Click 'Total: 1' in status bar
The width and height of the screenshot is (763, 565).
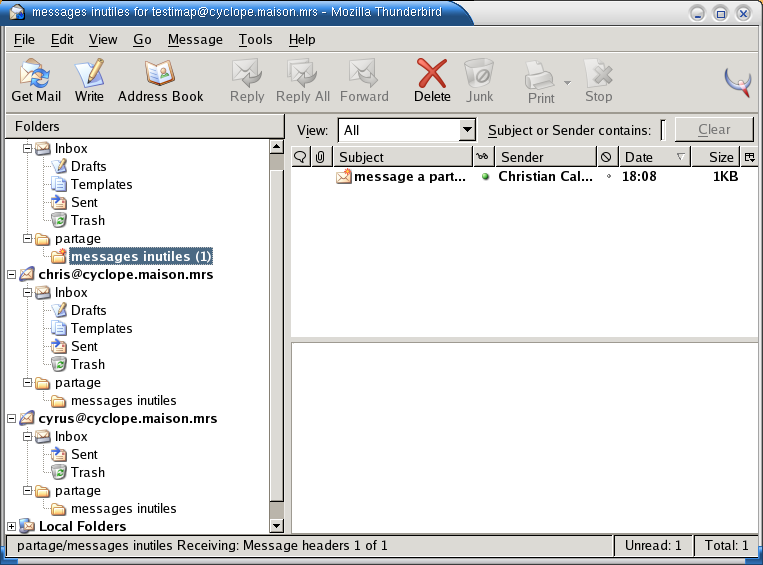tap(727, 546)
